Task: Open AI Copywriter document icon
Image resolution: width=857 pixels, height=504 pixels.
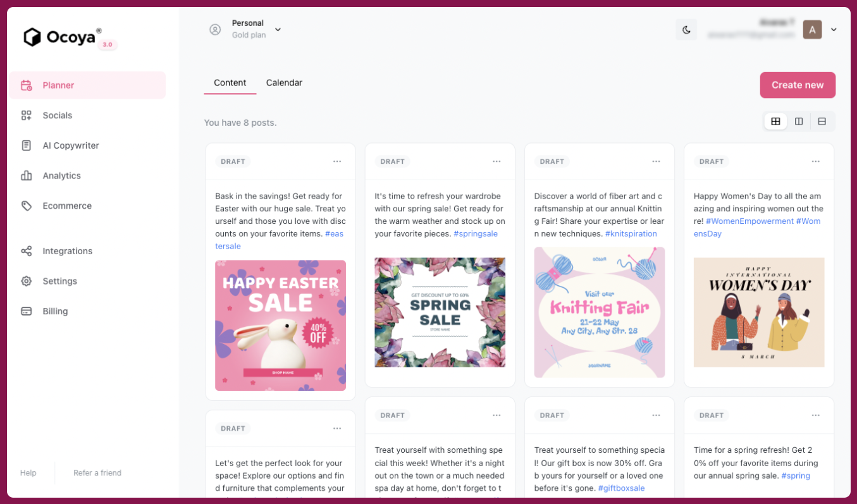Action: tap(26, 145)
